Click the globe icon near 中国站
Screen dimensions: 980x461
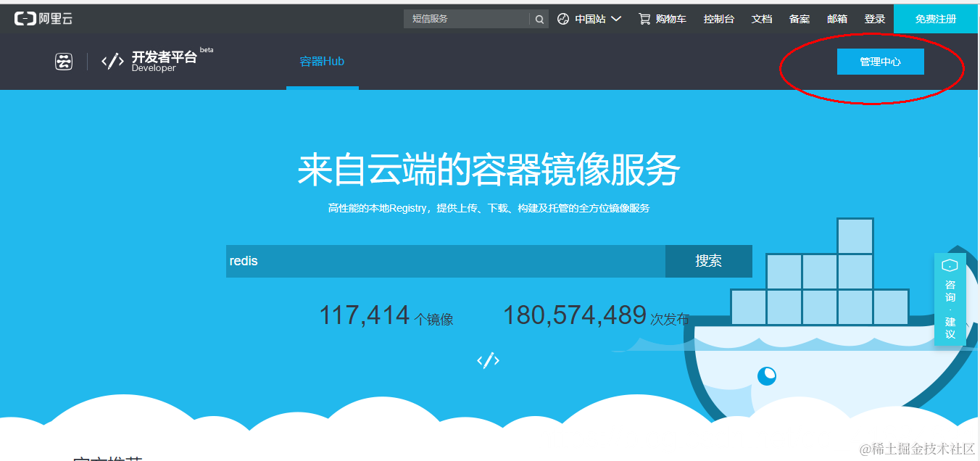click(x=564, y=19)
